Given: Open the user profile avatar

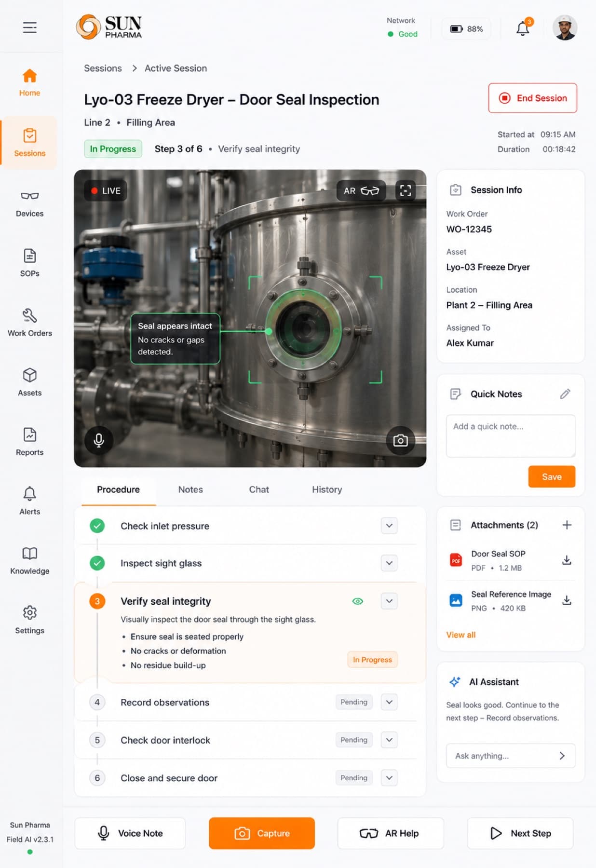Looking at the screenshot, I should pyautogui.click(x=565, y=28).
